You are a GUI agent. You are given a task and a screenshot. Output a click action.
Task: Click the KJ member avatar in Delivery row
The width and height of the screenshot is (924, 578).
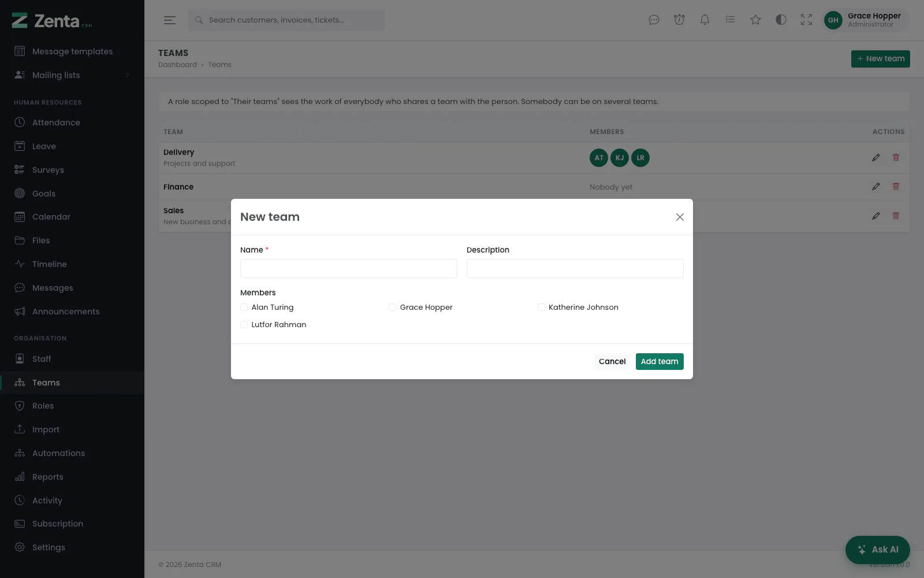620,158
